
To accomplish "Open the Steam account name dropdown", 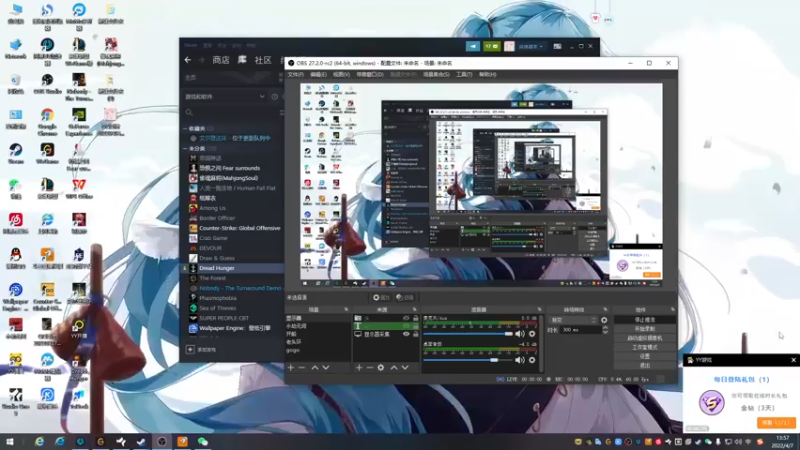I will pos(531,46).
